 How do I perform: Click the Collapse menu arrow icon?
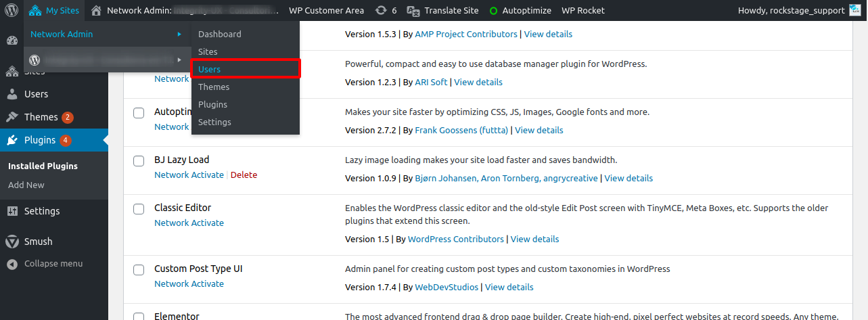pyautogui.click(x=12, y=264)
